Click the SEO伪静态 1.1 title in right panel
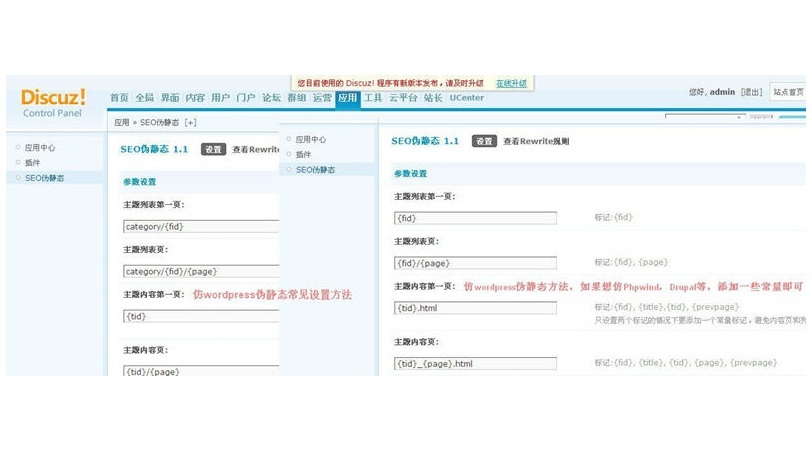This screenshot has width=812, height=451. (425, 141)
